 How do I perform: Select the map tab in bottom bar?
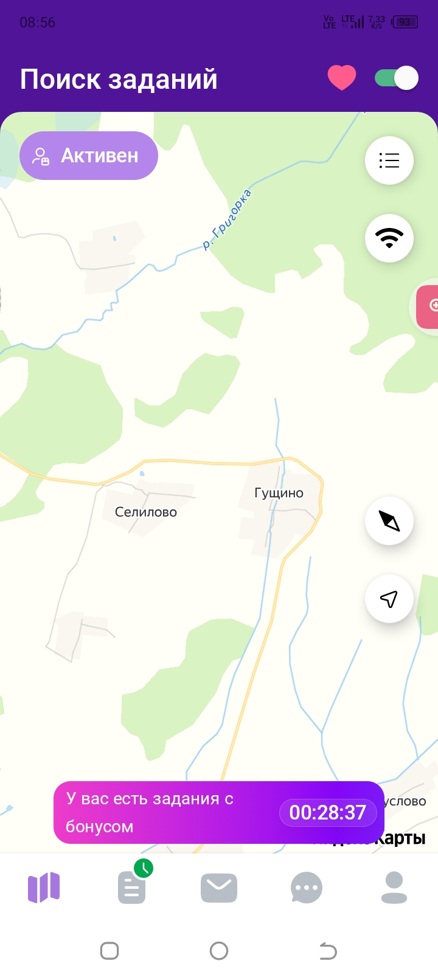44,888
